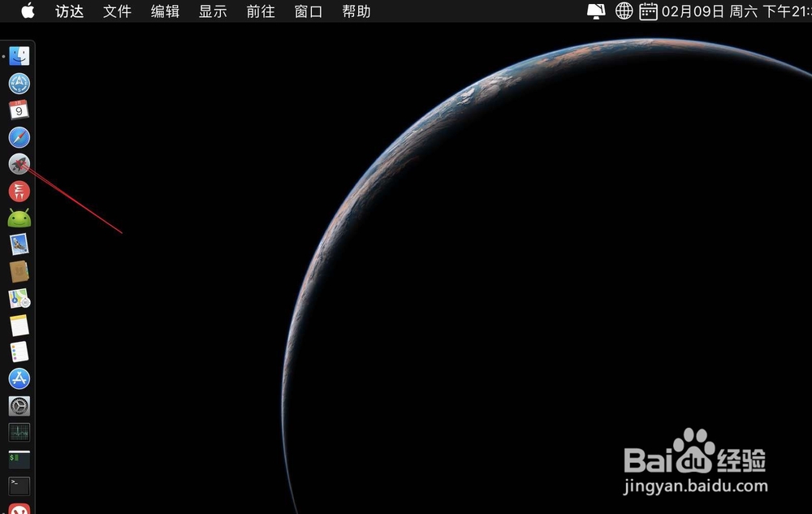
Task: Launch Safari from the Dock
Action: coord(19,137)
